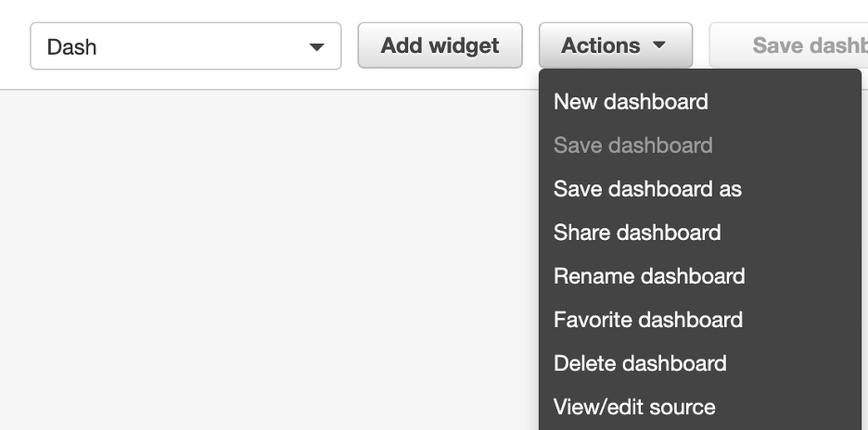Select the Rename dashboard option

tap(649, 276)
